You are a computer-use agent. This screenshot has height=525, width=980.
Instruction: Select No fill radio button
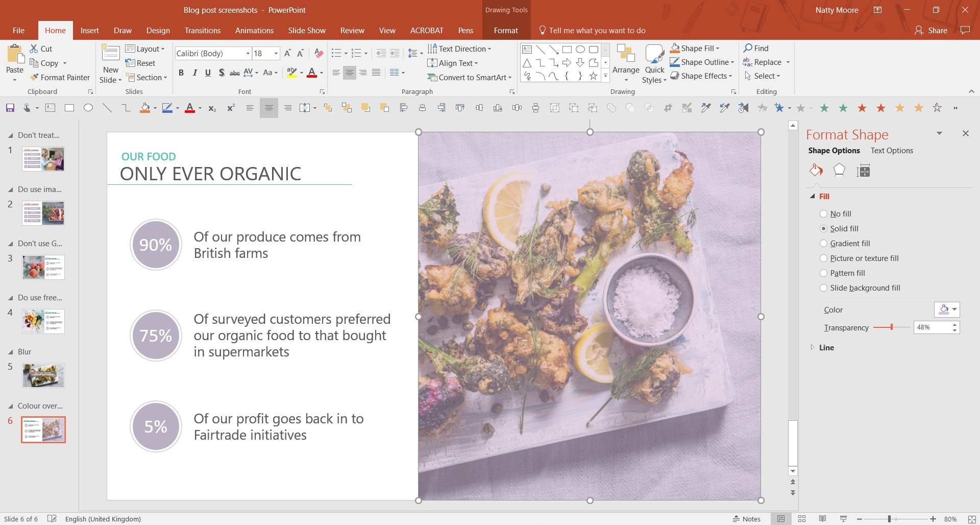[x=823, y=214]
